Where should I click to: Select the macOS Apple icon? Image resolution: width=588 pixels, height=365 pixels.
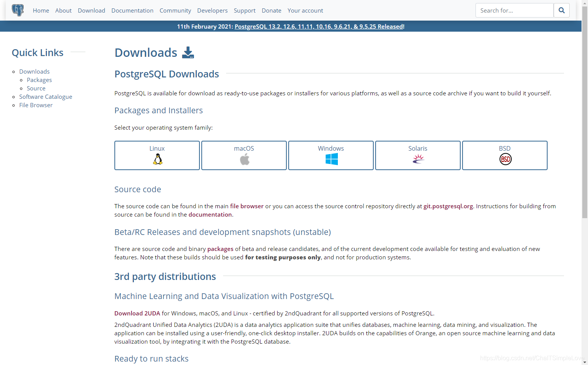[x=244, y=160]
